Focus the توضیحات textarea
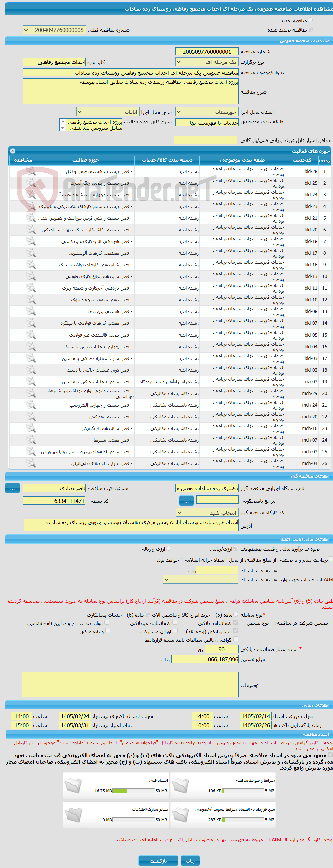 tap(130, 684)
